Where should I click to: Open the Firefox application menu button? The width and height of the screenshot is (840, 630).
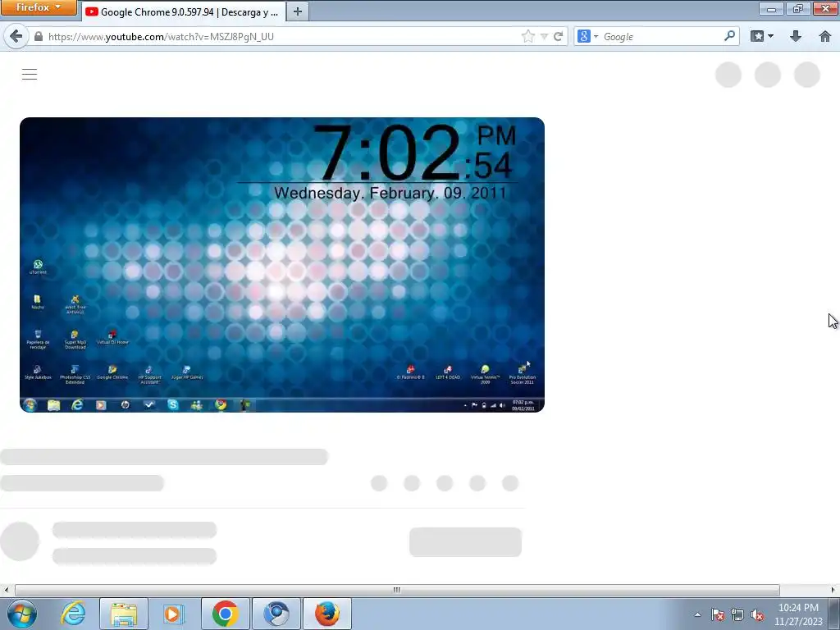point(39,7)
